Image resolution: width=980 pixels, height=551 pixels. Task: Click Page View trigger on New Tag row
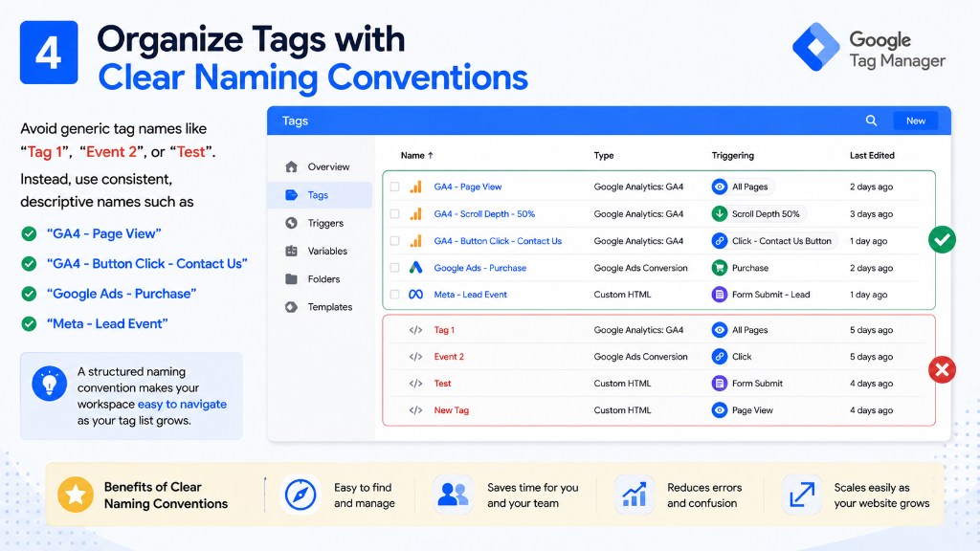click(x=743, y=410)
